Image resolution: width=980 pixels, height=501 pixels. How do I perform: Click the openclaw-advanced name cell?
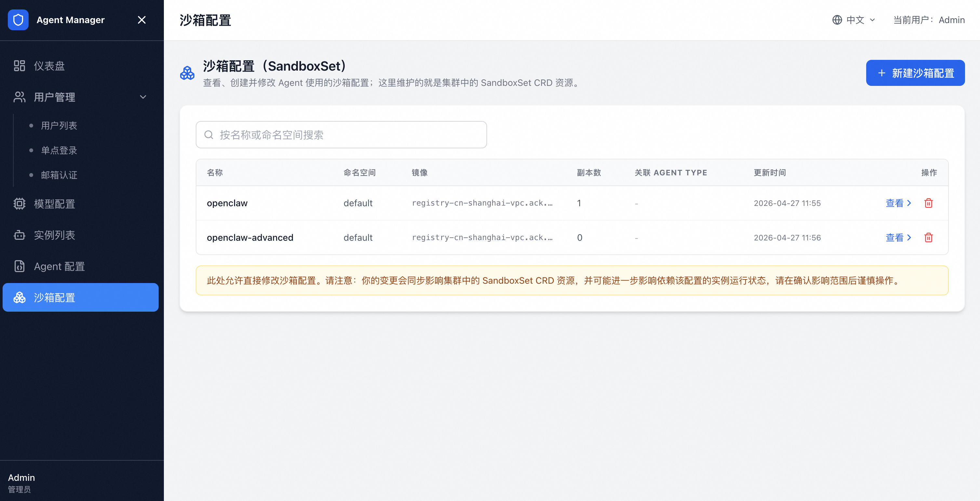(x=250, y=237)
